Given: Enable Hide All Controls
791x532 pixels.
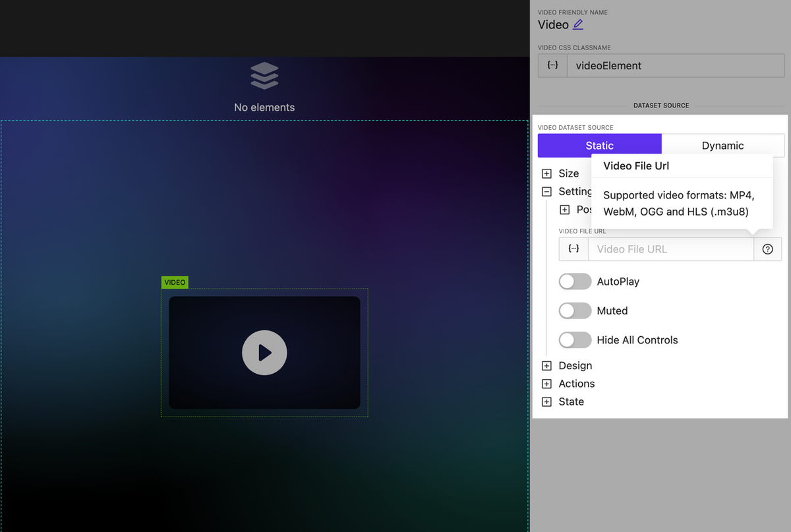Looking at the screenshot, I should 575,340.
